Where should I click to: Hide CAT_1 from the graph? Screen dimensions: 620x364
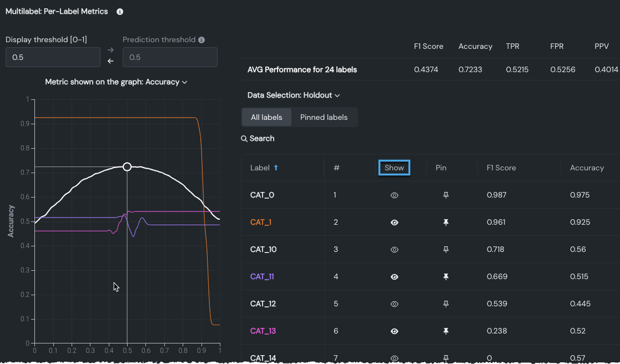(x=394, y=223)
